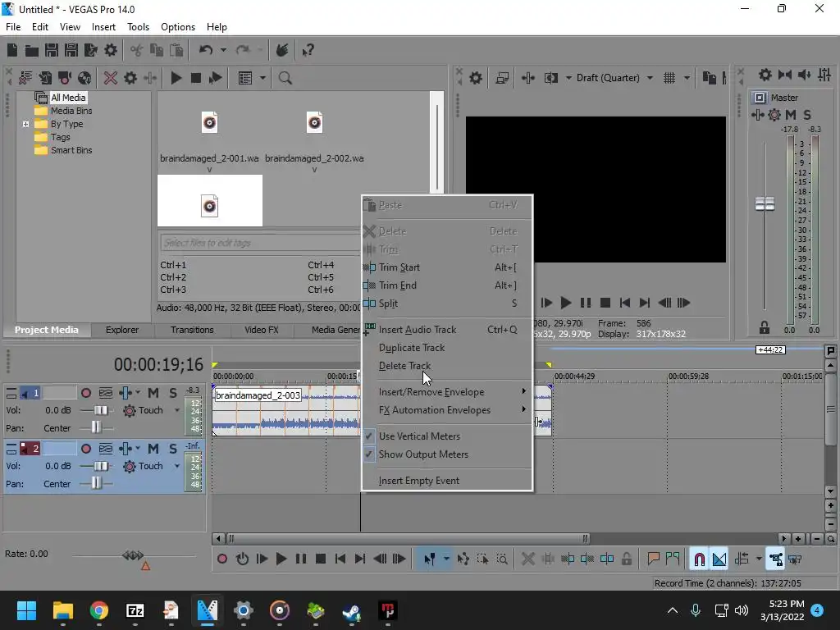This screenshot has width=840, height=630.
Task: Adjust track 2 pan slider
Action: pos(96,484)
